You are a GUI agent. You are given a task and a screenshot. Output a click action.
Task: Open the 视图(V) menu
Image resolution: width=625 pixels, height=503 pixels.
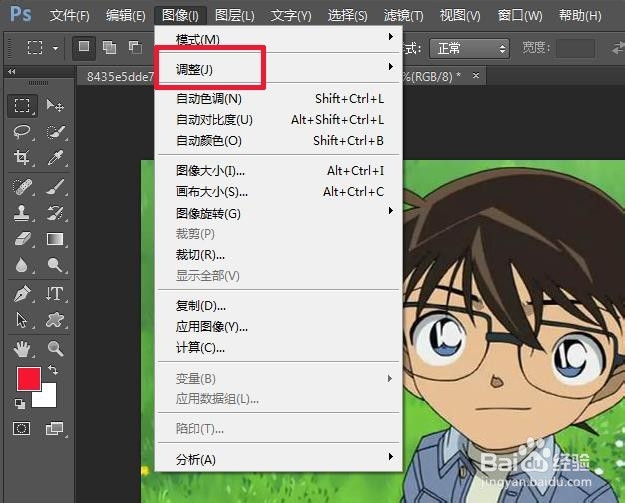[x=460, y=16]
